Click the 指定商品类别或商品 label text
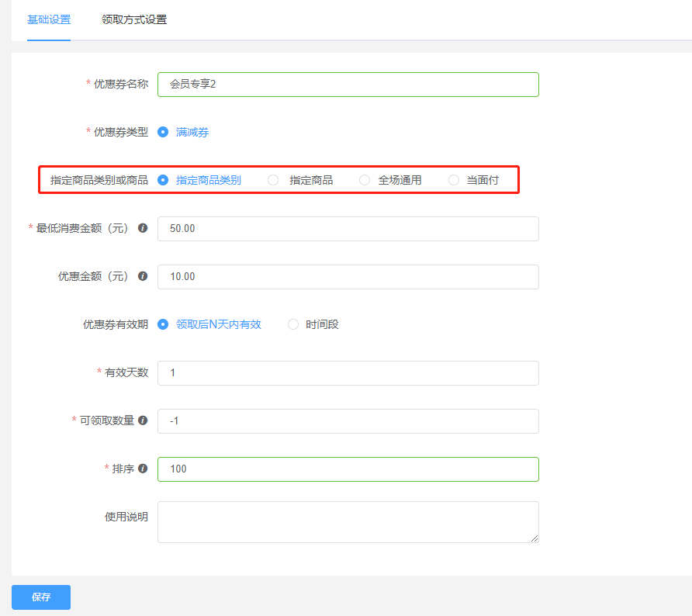Image resolution: width=692 pixels, height=616 pixels. tap(99, 180)
